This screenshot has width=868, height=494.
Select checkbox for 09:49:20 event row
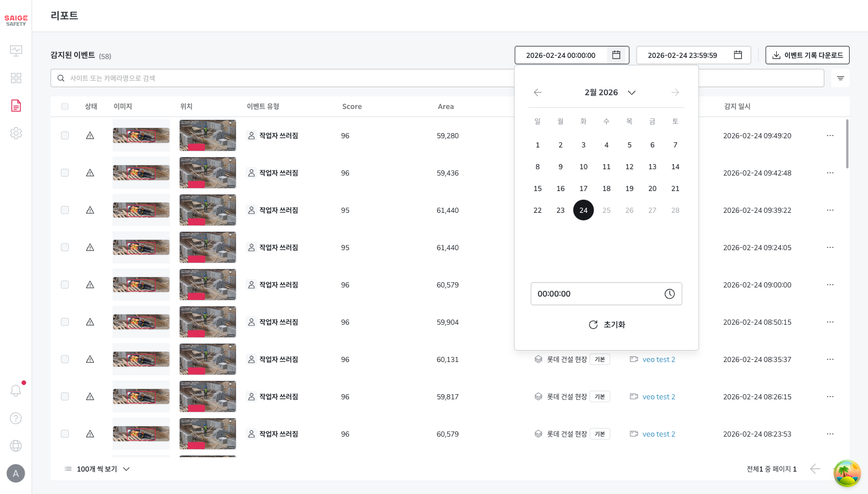(x=65, y=135)
